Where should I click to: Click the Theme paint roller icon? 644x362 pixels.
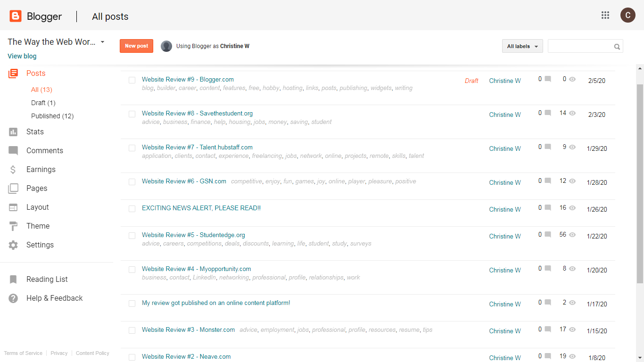coord(13,226)
